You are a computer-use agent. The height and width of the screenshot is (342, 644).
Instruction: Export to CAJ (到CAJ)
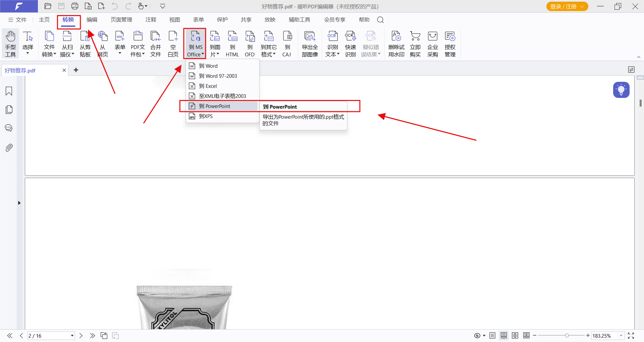[287, 44]
